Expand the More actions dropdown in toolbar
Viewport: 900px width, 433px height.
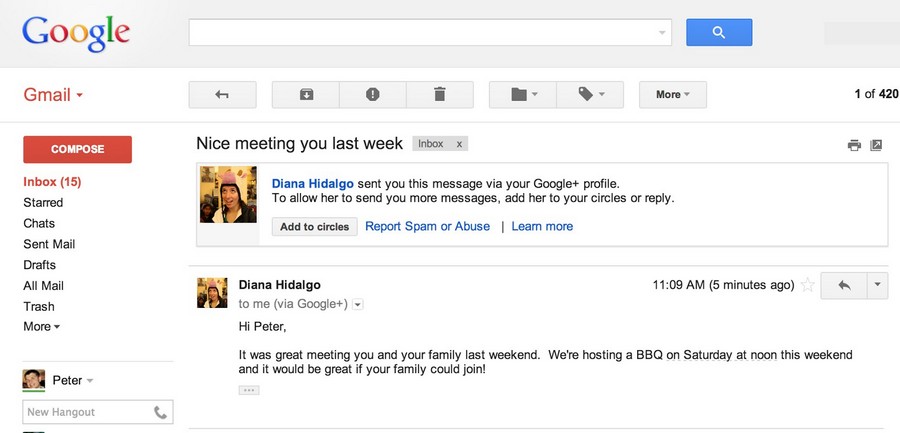point(673,95)
